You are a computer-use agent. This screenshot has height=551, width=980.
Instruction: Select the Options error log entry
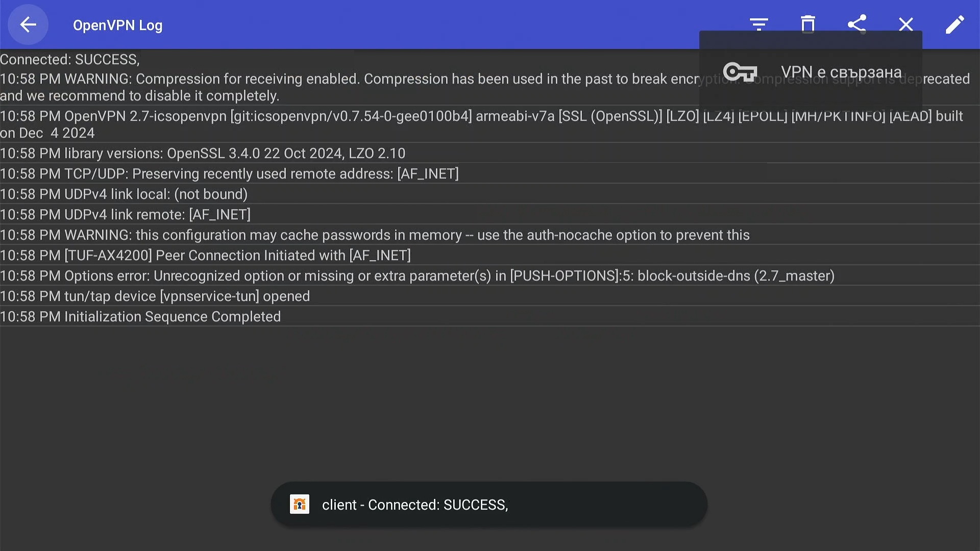tap(490, 275)
